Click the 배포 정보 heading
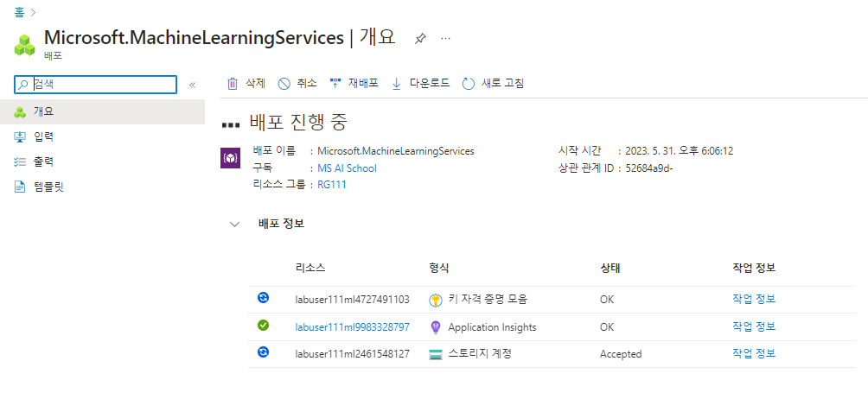The image size is (868, 399). pos(281,224)
